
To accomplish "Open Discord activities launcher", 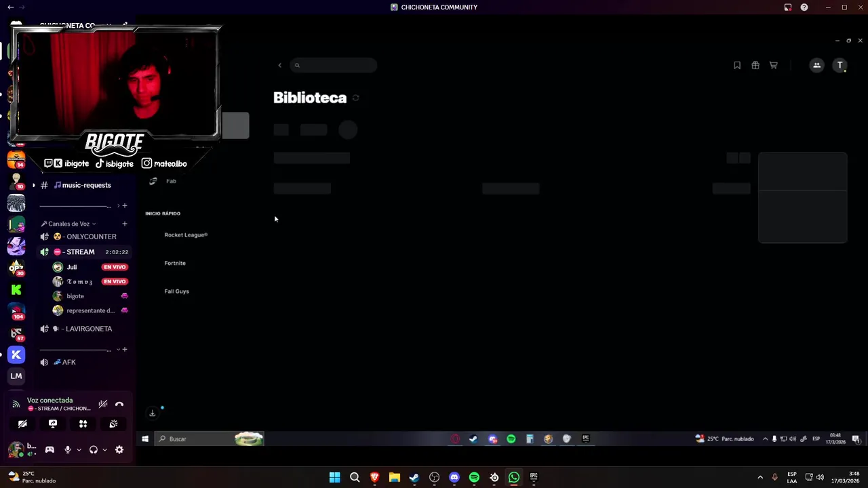I will [x=83, y=424].
